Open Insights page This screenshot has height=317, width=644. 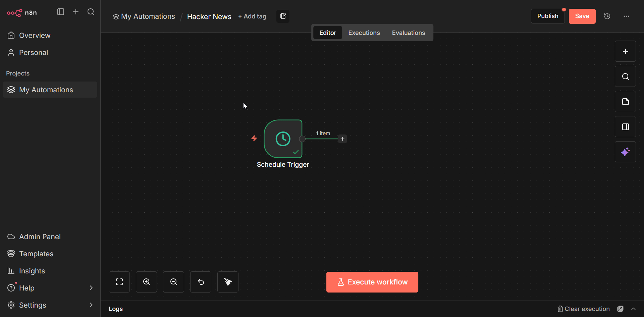50,271
